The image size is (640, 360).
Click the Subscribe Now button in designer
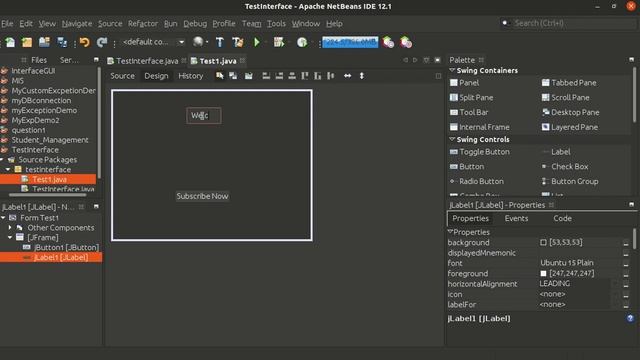(202, 196)
